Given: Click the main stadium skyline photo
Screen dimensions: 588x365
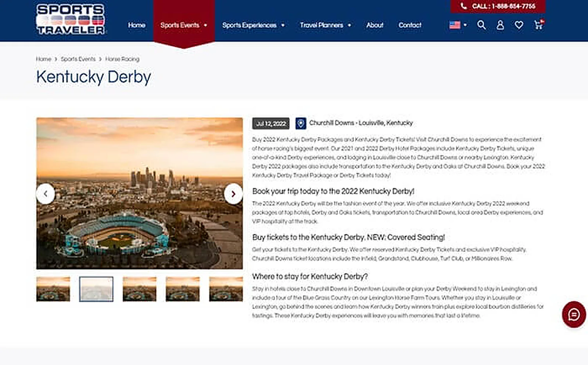Looking at the screenshot, I should point(140,194).
